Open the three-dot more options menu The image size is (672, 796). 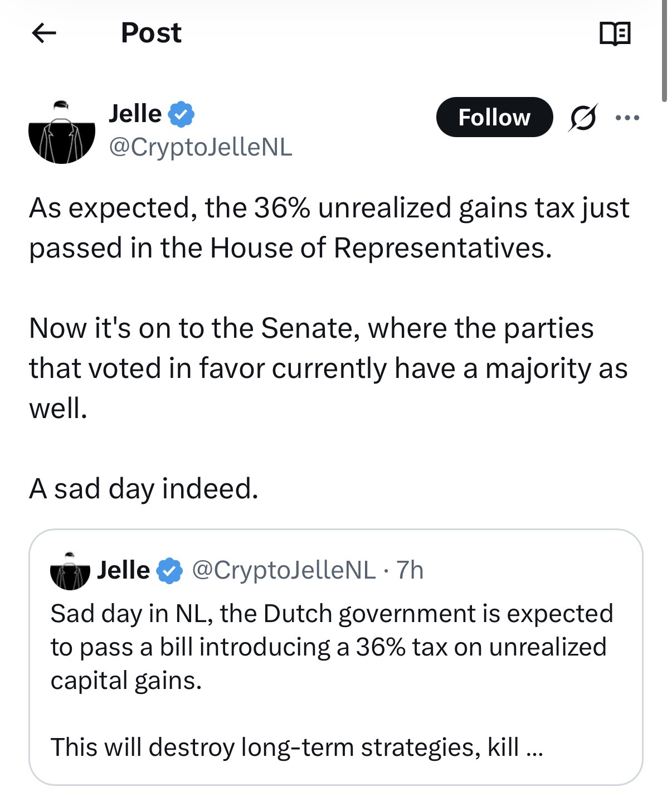(627, 118)
